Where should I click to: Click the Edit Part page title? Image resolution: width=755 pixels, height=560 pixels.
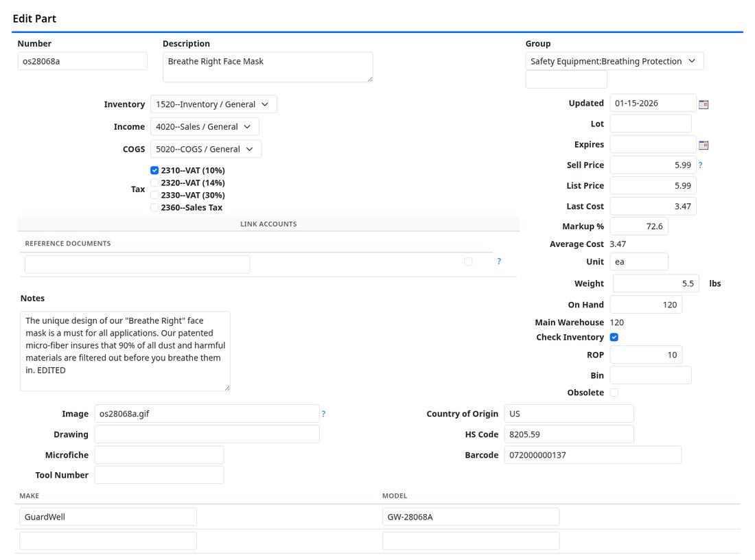[34, 19]
